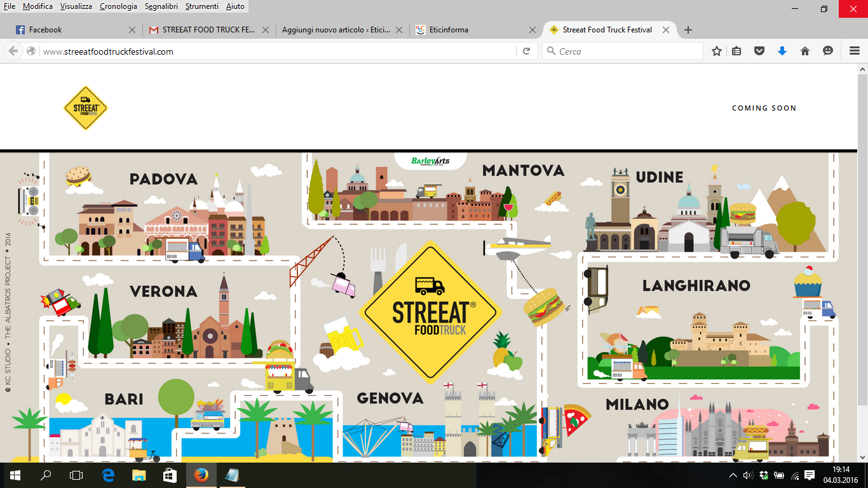This screenshot has width=868, height=488.
Task: Close the Eticinforma tab
Action: click(x=532, y=30)
